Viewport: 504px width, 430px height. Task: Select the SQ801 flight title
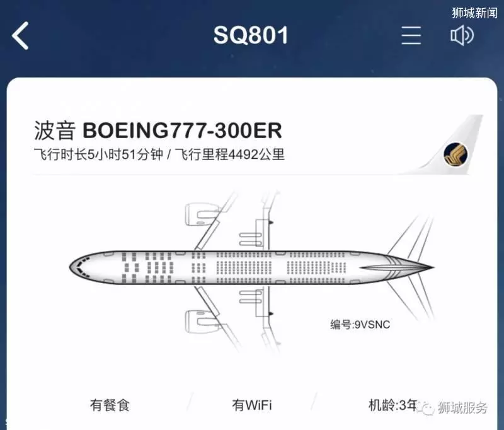251,35
